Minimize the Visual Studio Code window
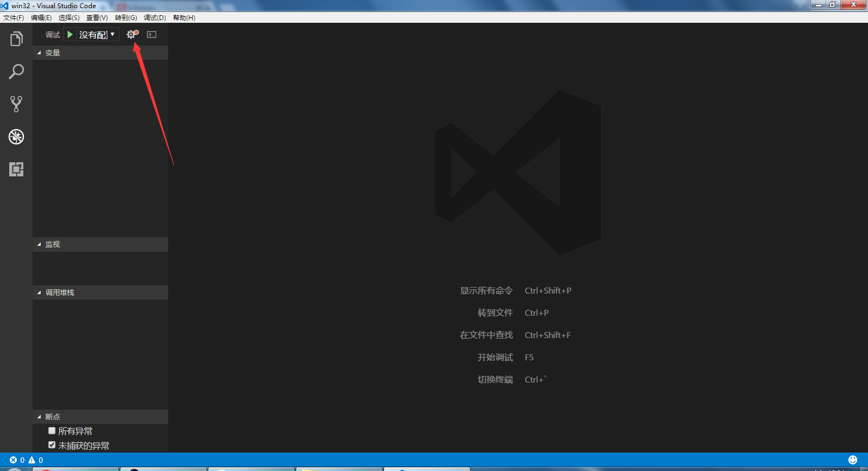The height and width of the screenshot is (471, 868). click(819, 5)
